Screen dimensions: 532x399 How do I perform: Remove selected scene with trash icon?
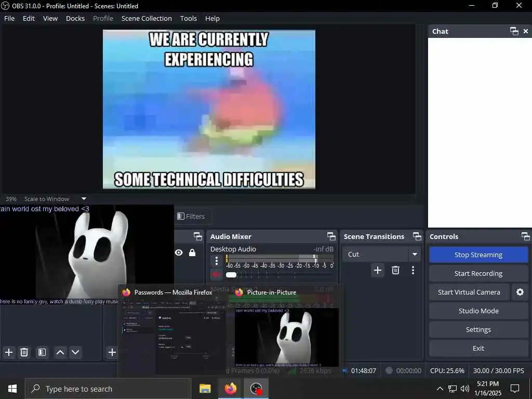[x=24, y=352]
